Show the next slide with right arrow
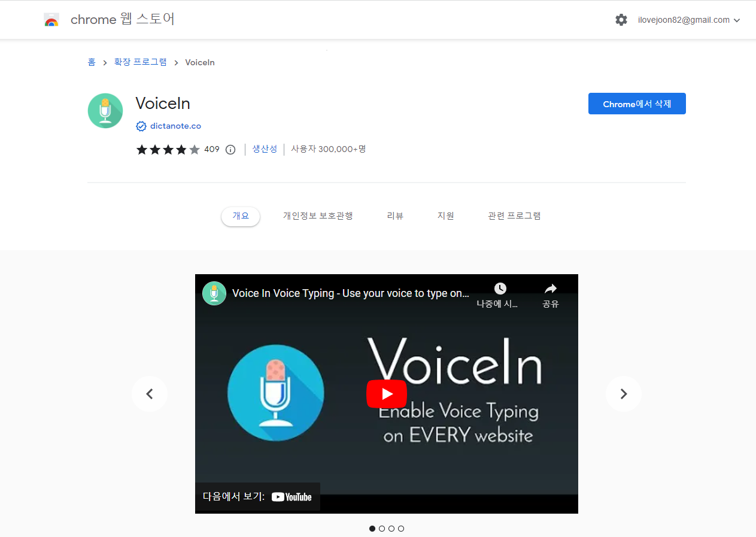 [624, 394]
